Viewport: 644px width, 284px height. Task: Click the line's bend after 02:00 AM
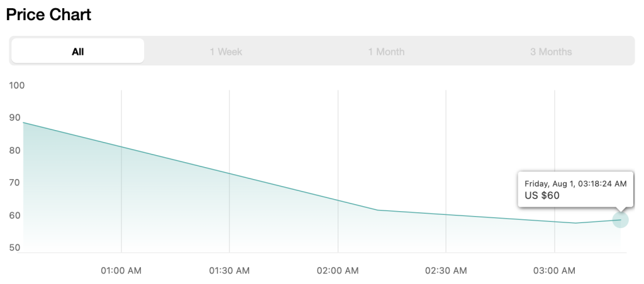point(377,210)
